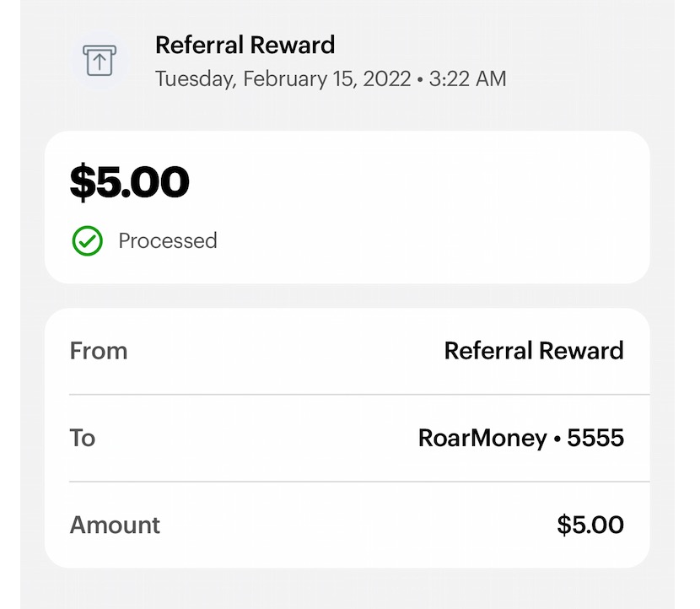Viewport: 700px width, 609px height.
Task: Click the large bold $5.00 amount
Action: [129, 182]
